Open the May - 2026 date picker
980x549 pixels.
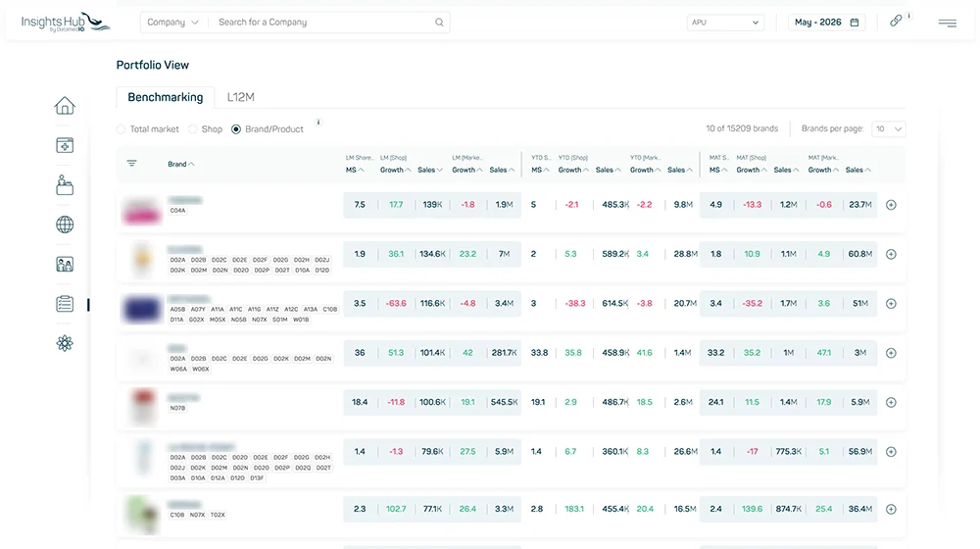[x=826, y=23]
